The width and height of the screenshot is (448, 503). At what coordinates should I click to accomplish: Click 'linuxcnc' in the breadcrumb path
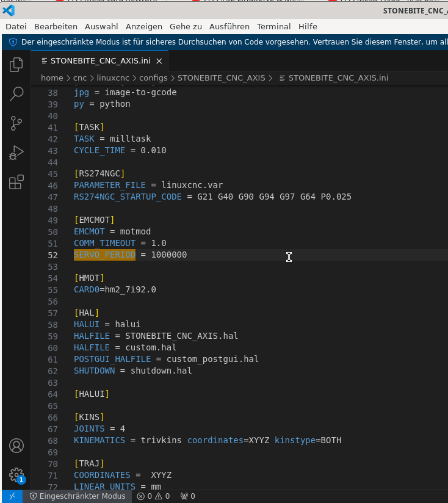click(113, 78)
